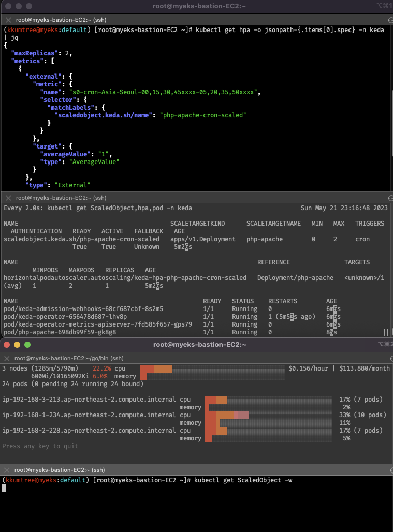Close the top pane running kubectl get hpa
The height and width of the screenshot is (532, 393).
[x=8, y=20]
